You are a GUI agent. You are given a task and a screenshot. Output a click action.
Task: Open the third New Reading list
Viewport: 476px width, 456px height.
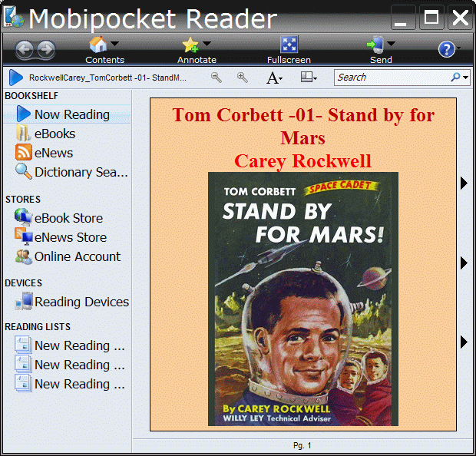click(x=80, y=384)
